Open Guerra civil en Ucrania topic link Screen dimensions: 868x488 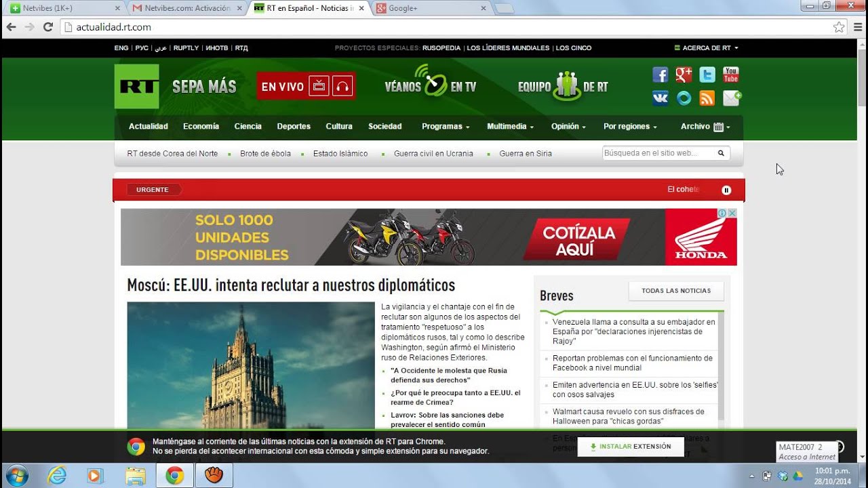tap(433, 154)
